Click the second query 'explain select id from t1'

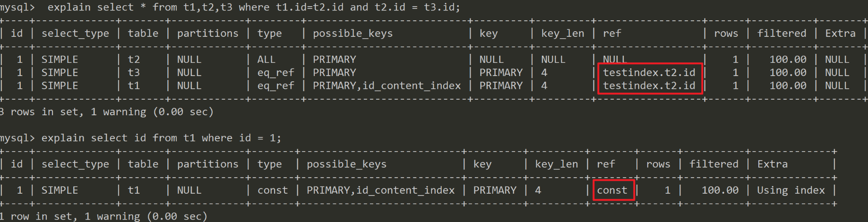point(161,138)
